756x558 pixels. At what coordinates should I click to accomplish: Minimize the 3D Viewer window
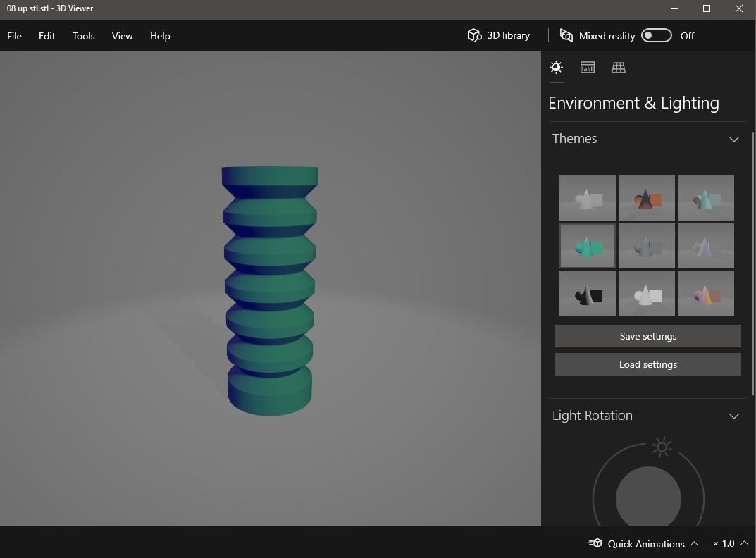[x=674, y=8]
